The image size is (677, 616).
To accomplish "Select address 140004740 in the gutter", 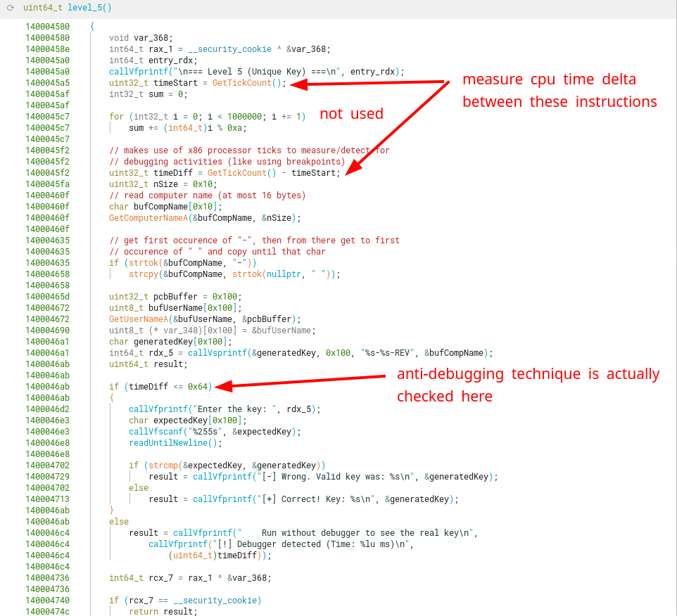I will (x=47, y=601).
